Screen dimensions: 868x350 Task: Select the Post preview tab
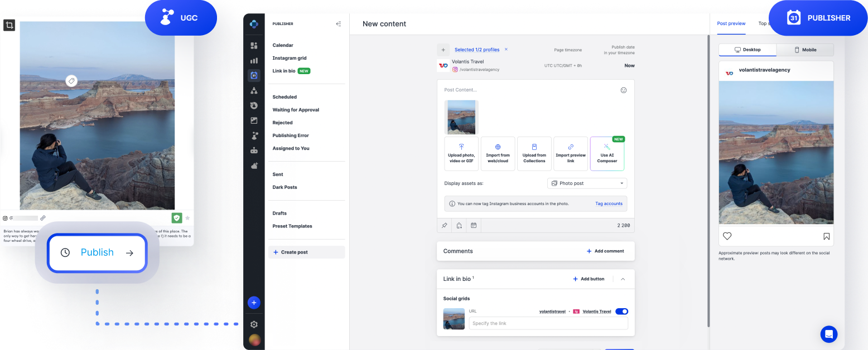[x=731, y=24]
